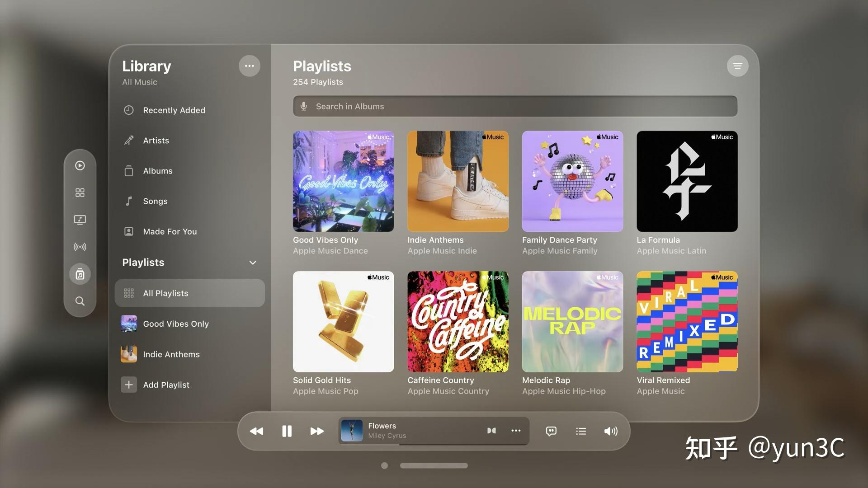Show the Up Next queue list
The width and height of the screenshot is (868, 488).
581,431
